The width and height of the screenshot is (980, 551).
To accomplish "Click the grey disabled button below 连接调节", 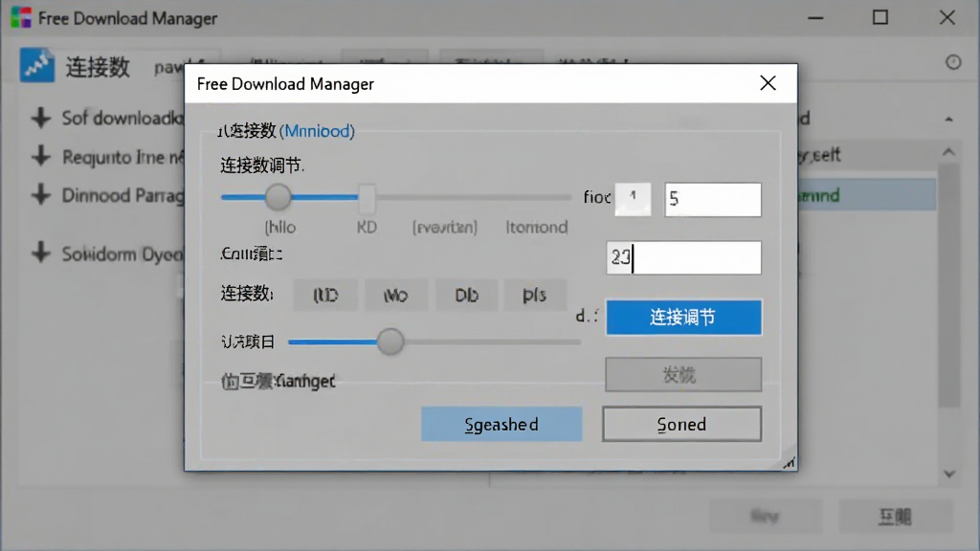I will (683, 375).
